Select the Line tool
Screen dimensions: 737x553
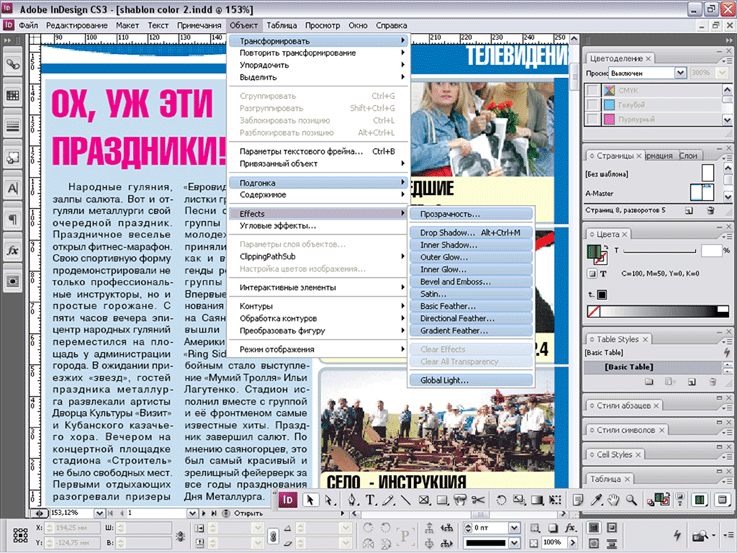click(x=405, y=500)
